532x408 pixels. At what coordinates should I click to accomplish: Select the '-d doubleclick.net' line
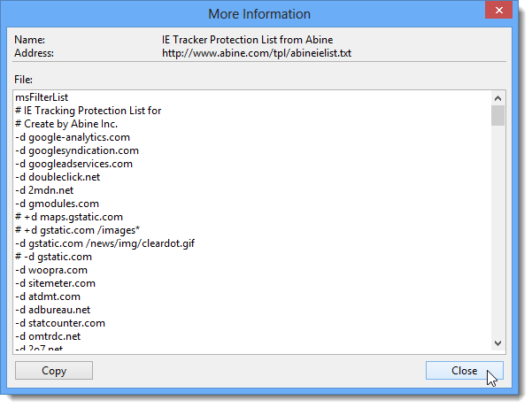[x=58, y=177]
